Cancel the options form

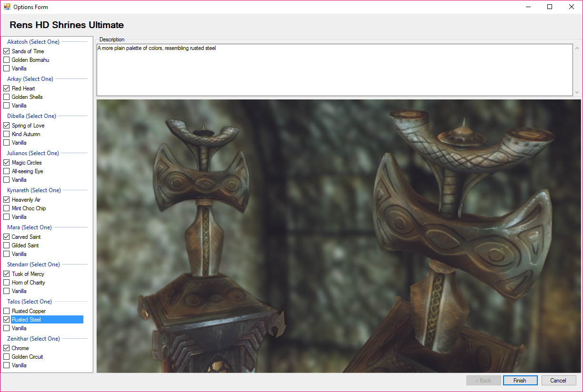558,381
